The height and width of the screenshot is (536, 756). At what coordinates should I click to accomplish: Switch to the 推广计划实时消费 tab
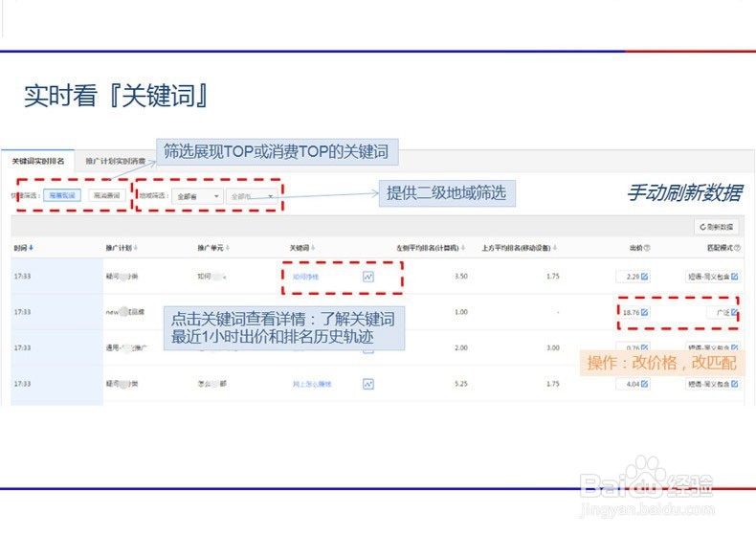point(115,161)
